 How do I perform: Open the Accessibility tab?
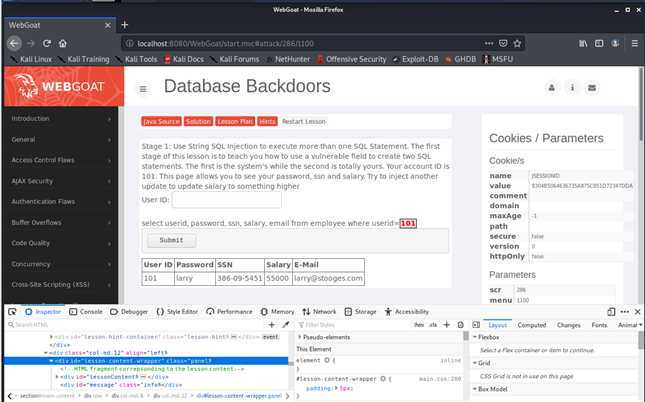tap(406, 312)
